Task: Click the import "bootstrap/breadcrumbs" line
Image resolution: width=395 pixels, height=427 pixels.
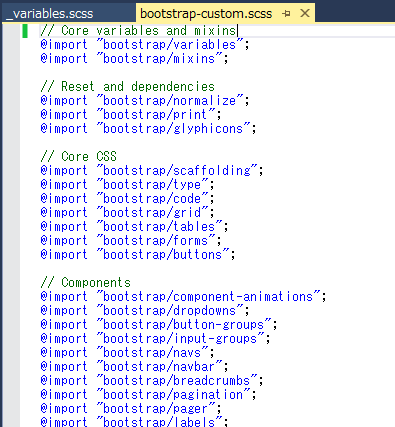Action: click(x=152, y=381)
